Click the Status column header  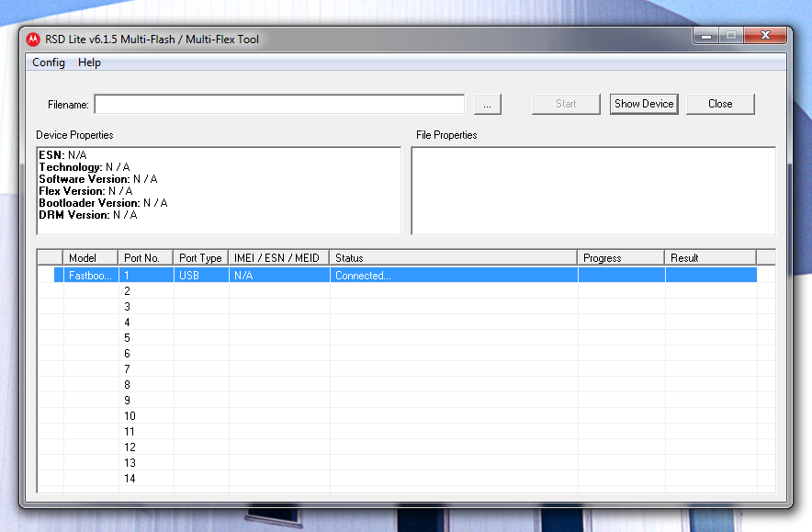pos(453,258)
